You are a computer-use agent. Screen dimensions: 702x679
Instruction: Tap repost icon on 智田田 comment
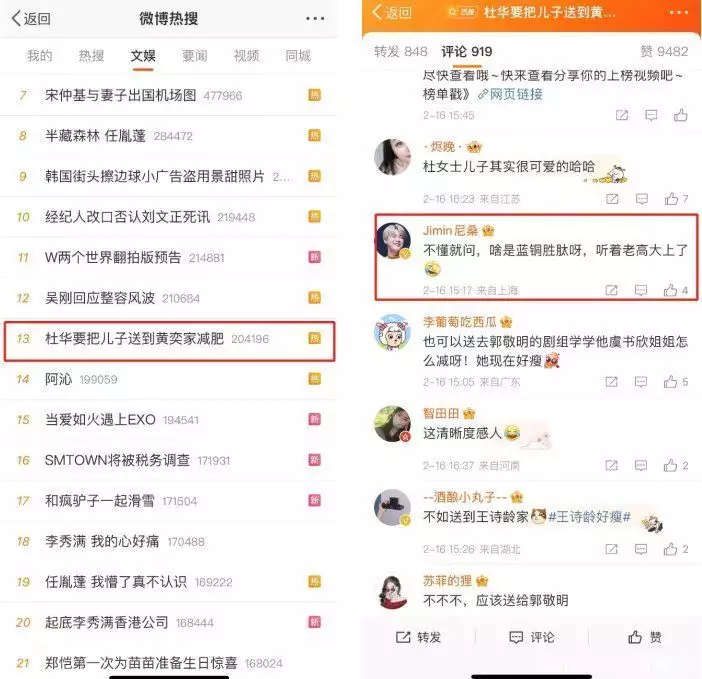pyautogui.click(x=611, y=465)
